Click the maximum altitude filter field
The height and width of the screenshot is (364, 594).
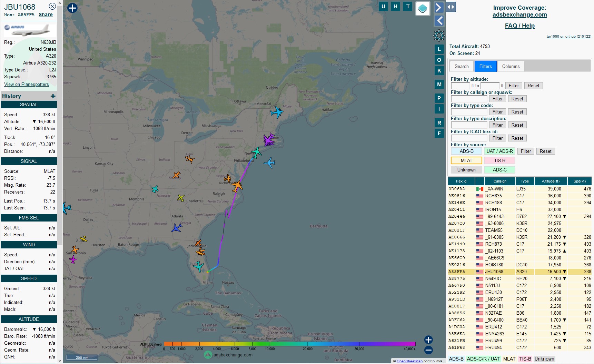pos(490,86)
